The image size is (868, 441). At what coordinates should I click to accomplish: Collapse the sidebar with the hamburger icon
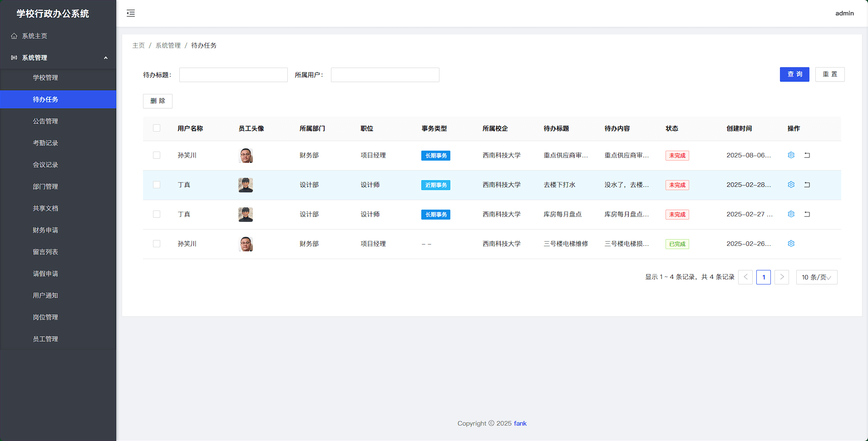[131, 13]
